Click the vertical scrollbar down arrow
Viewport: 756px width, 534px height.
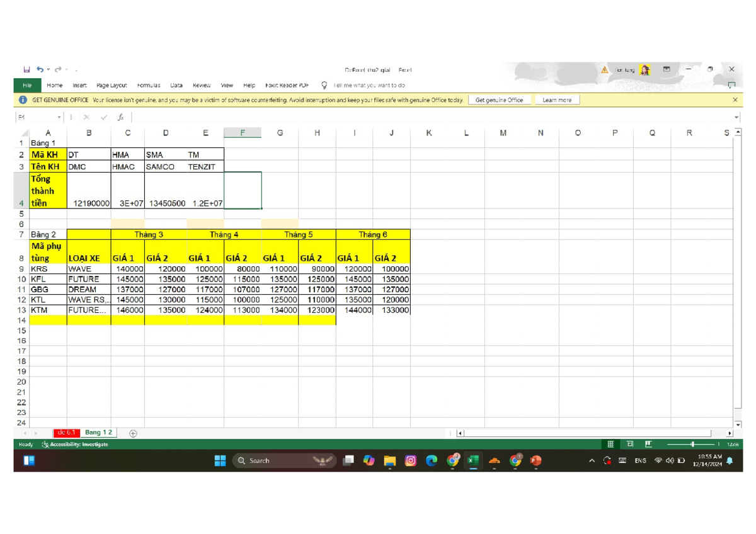(x=738, y=424)
